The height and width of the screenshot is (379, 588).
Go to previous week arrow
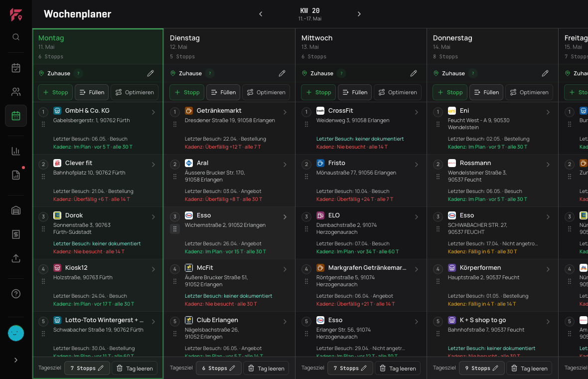[261, 14]
